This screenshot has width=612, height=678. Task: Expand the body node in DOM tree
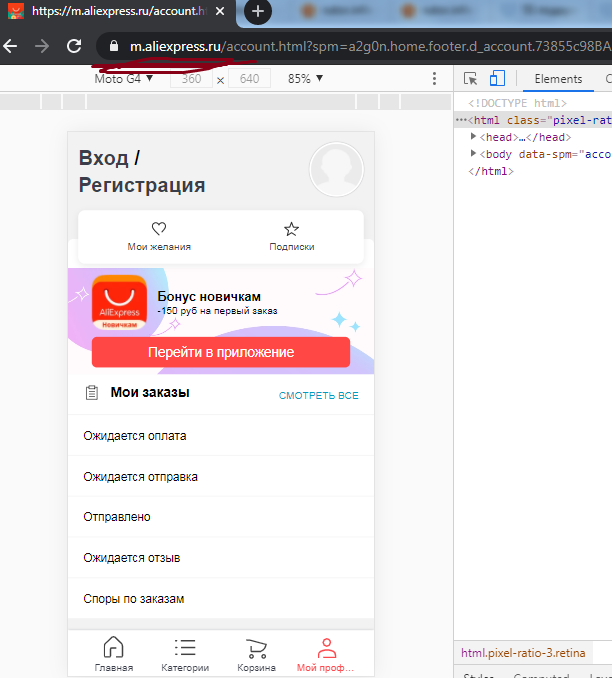[x=473, y=154]
